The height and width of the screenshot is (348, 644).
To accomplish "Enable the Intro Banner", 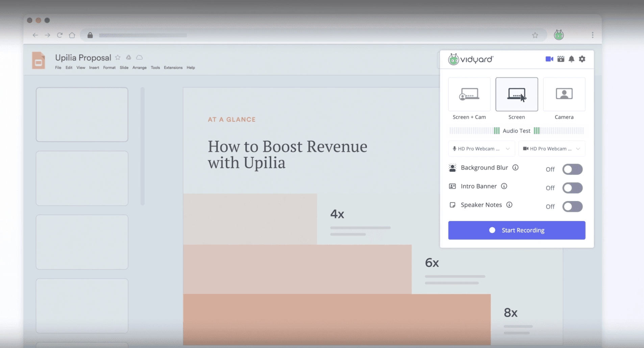I will [x=573, y=188].
